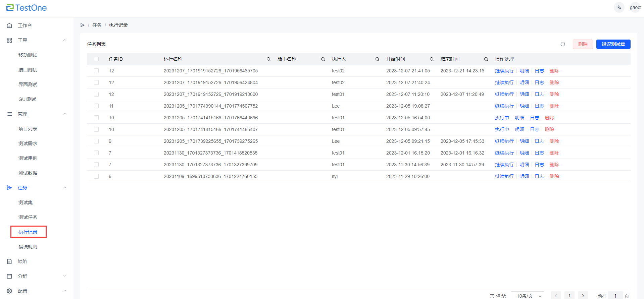Go to the next page arrow
The image size is (644, 299).
(x=583, y=296)
